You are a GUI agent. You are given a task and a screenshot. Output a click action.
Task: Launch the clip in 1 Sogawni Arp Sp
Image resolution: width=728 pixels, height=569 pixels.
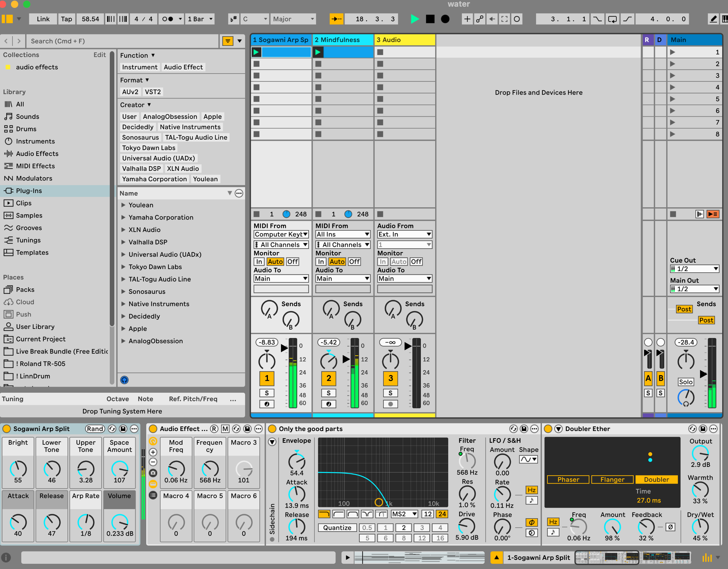point(256,52)
